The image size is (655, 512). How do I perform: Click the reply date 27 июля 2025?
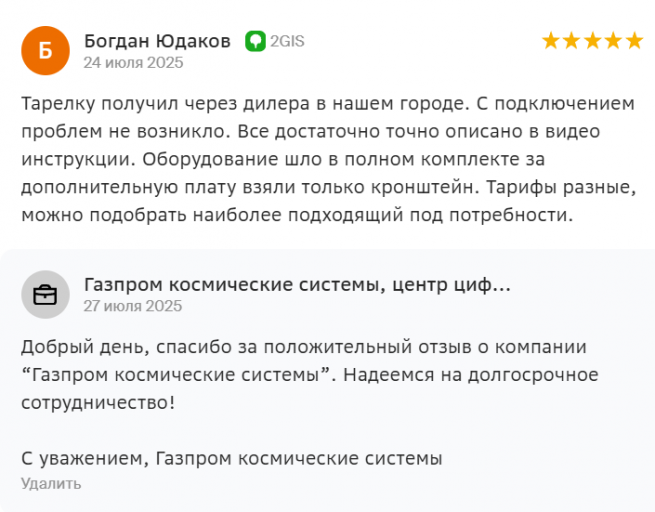133,306
